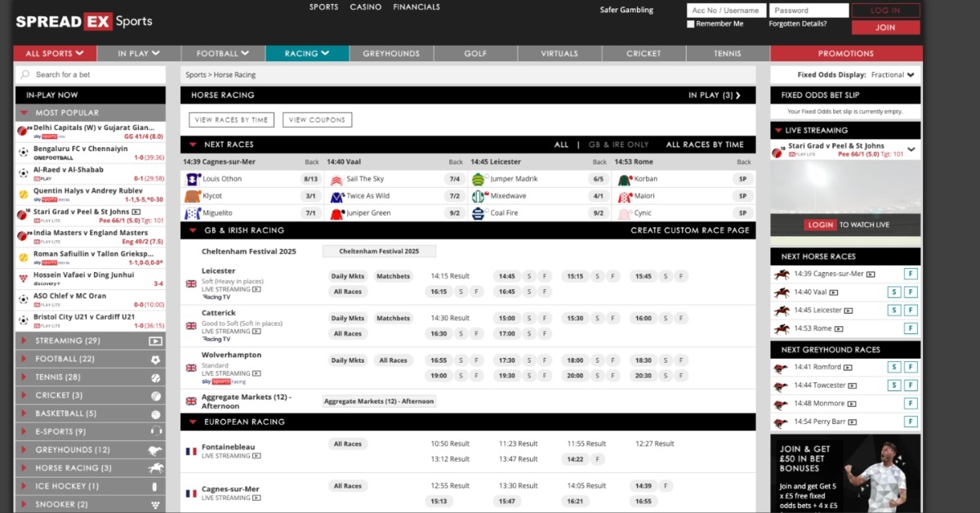
Task: Click the horse racing icon in the sidebar
Action: point(155,468)
